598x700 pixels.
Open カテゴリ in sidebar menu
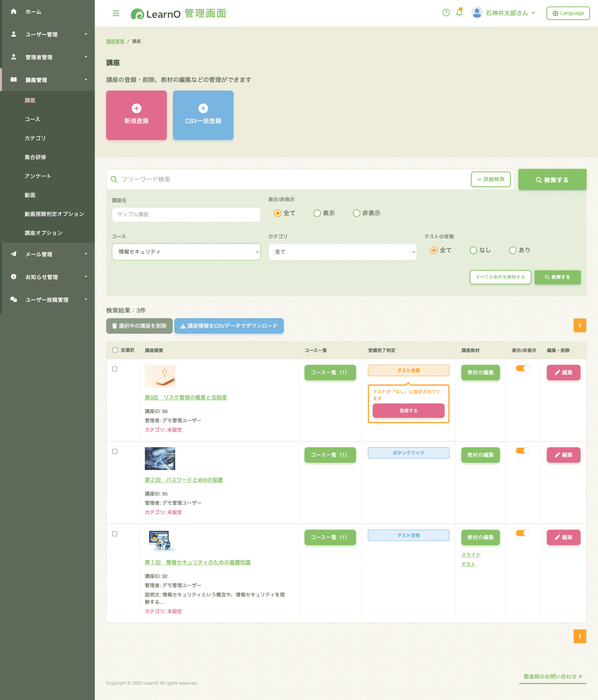pos(35,138)
